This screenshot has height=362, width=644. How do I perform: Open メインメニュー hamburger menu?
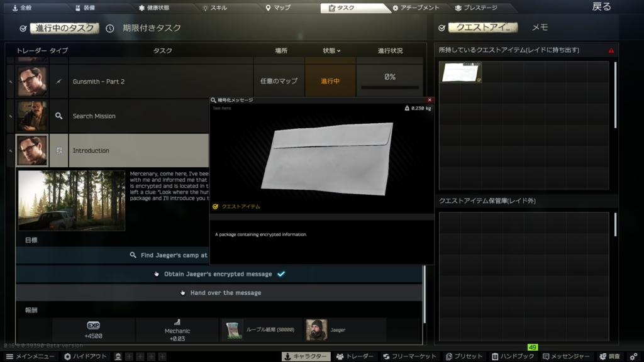tap(30, 356)
